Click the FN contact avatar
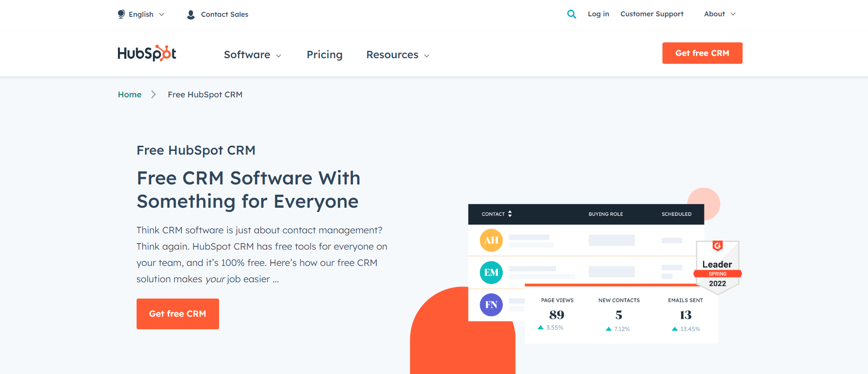The width and height of the screenshot is (868, 374). click(x=491, y=305)
